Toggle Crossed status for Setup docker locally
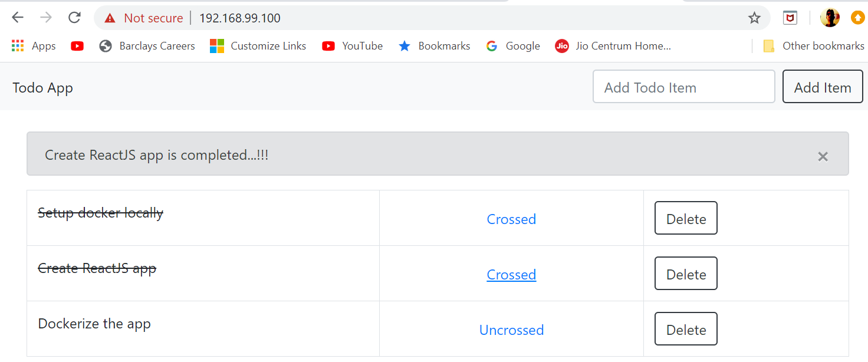 [511, 219]
